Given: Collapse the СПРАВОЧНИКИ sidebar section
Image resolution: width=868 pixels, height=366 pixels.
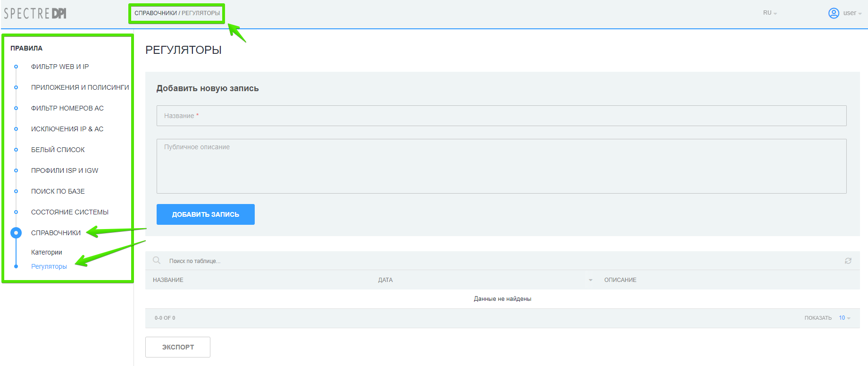Looking at the screenshot, I should (56, 233).
